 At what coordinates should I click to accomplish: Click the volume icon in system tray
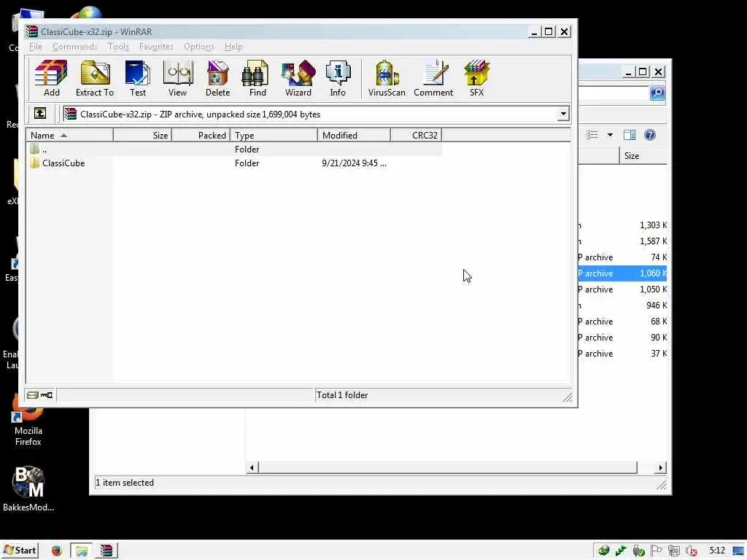[692, 551]
